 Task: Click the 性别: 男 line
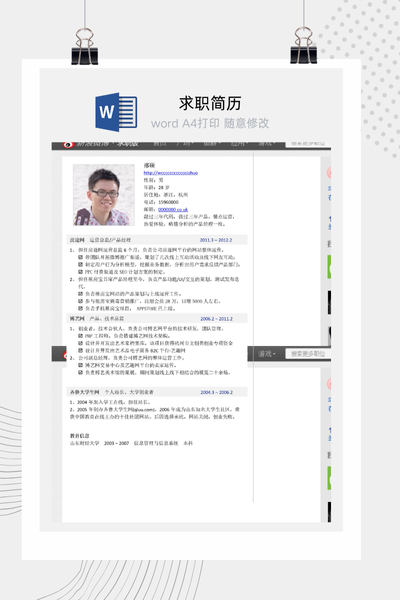tap(153, 180)
